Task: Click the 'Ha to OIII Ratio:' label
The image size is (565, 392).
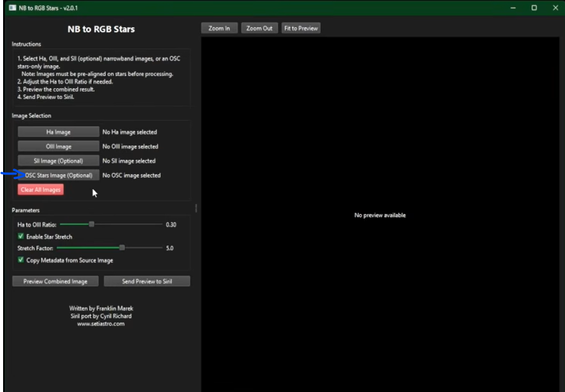Action: click(x=37, y=224)
